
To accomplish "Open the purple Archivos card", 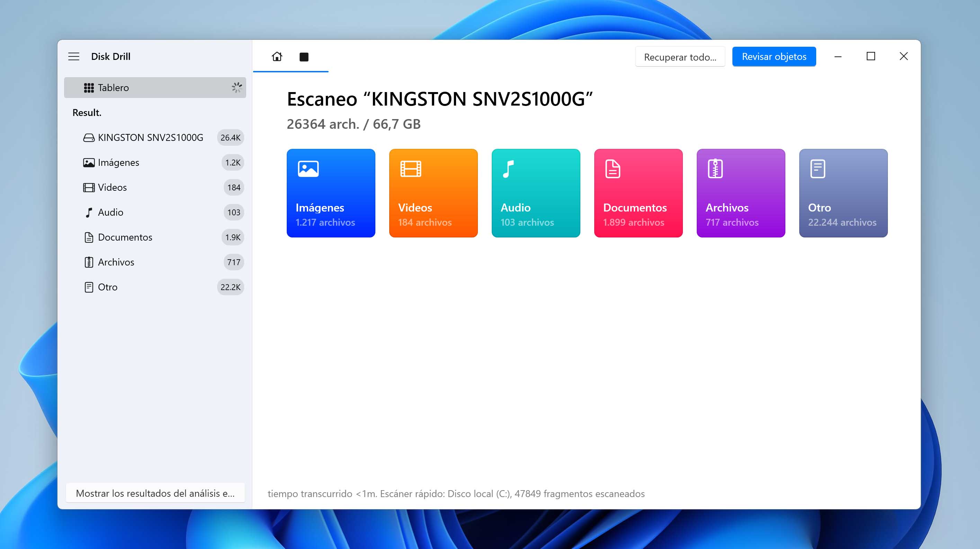I will click(x=741, y=193).
